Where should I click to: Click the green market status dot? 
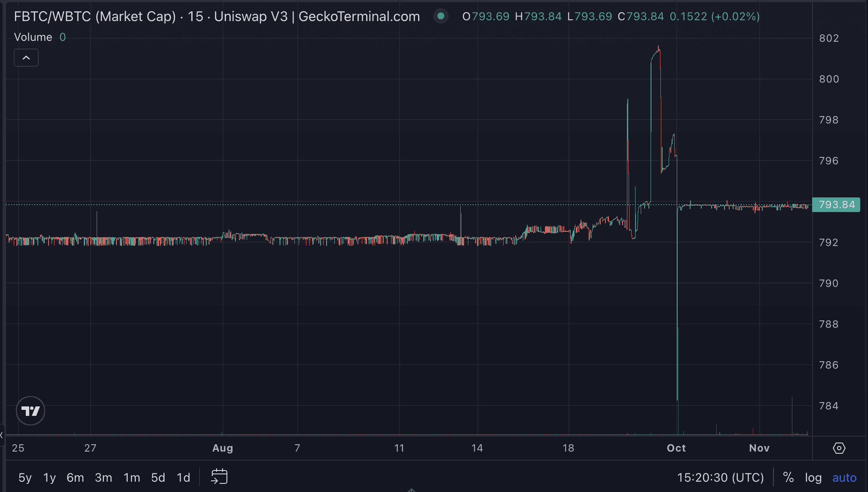click(440, 16)
